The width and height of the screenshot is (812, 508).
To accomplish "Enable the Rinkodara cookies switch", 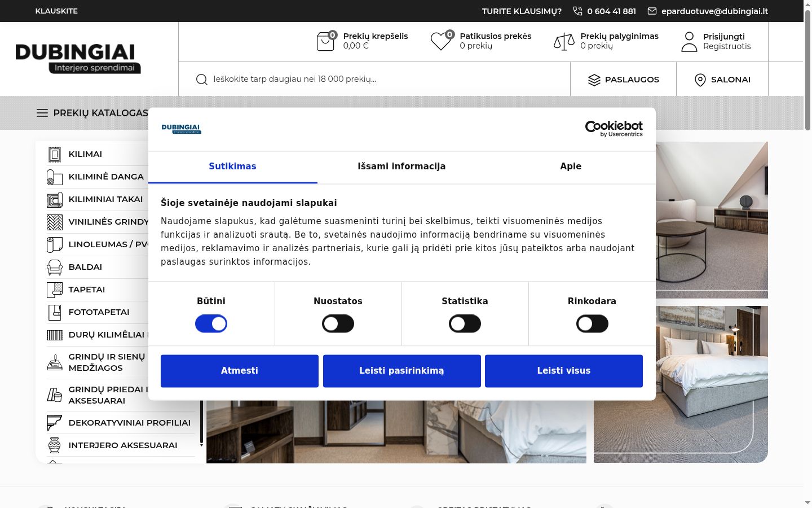I will tap(592, 324).
